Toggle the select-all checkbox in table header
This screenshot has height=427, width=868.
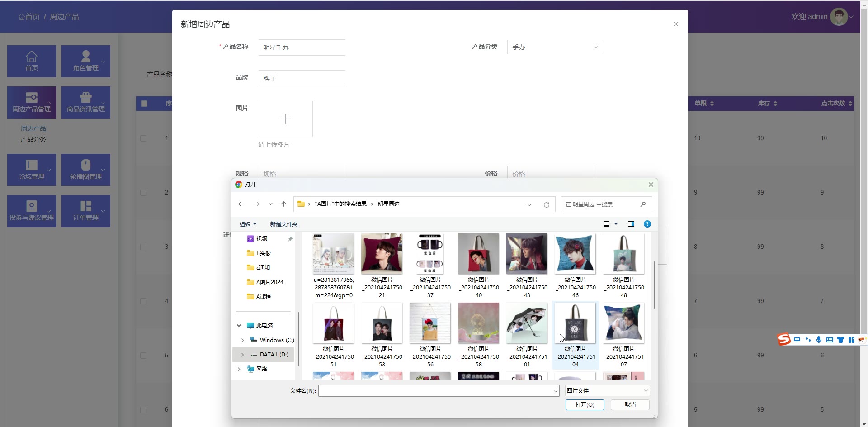pyautogui.click(x=144, y=104)
